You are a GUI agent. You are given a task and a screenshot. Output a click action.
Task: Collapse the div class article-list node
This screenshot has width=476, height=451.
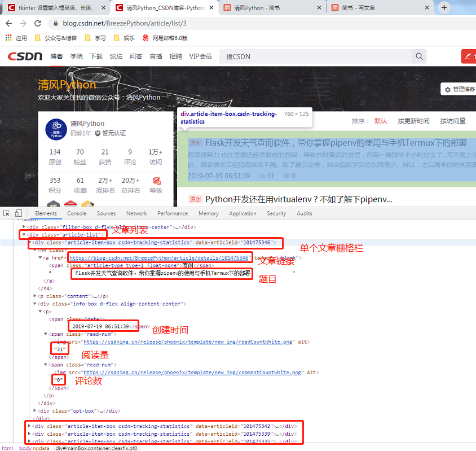[24, 235]
